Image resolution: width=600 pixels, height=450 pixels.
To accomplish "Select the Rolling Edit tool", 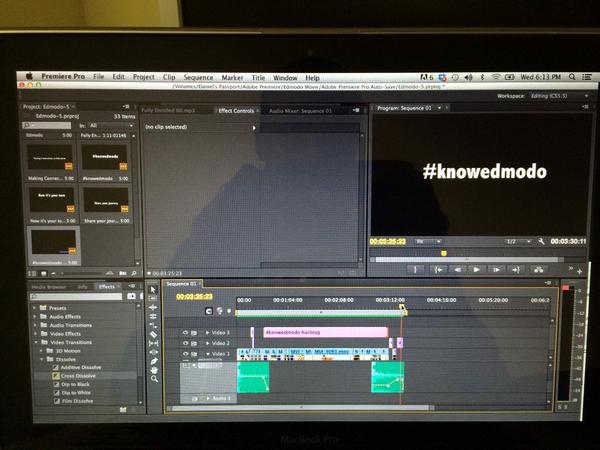I will (153, 316).
